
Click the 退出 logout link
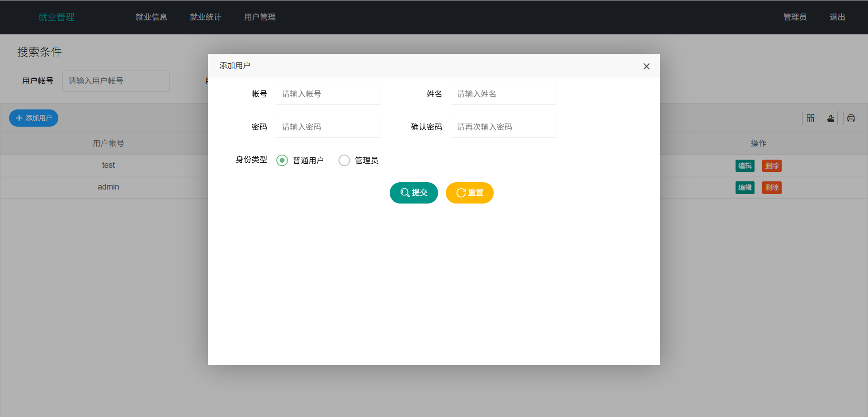tap(837, 17)
